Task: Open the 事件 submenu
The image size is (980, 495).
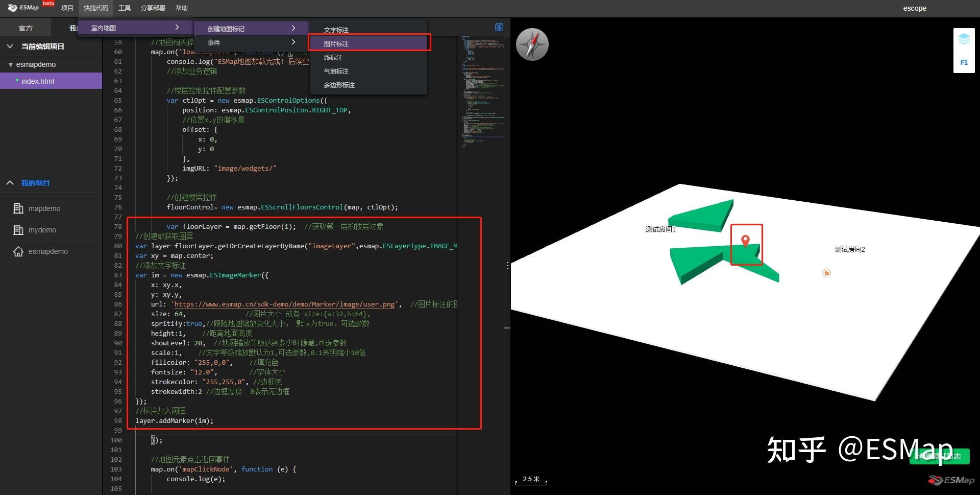Action: pos(251,42)
